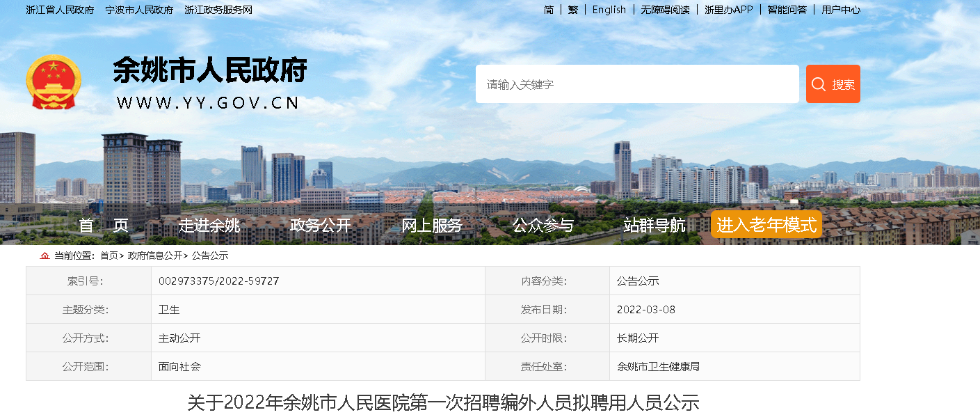Click the 公开范围 label cell
Viewport: 980px width, 417px height.
point(88,366)
